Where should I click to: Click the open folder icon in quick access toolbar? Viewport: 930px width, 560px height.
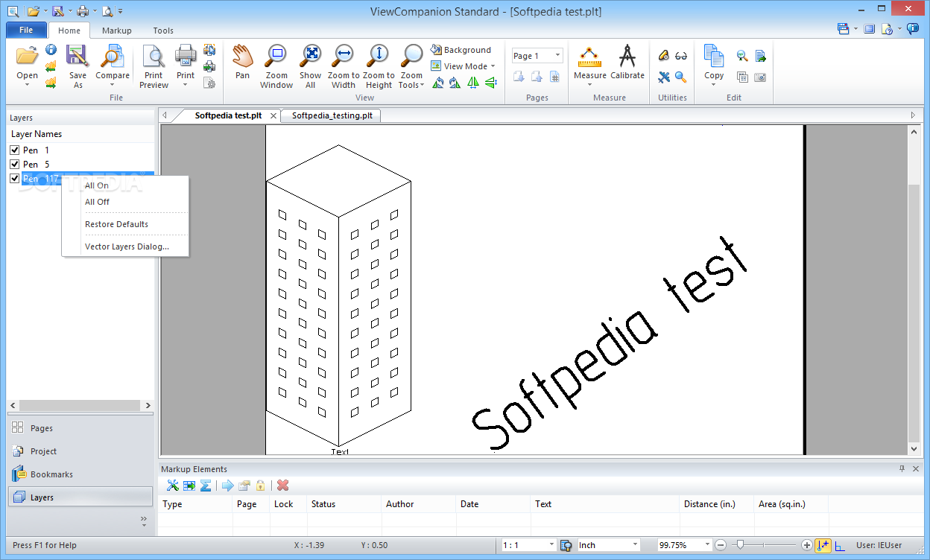pyautogui.click(x=33, y=11)
